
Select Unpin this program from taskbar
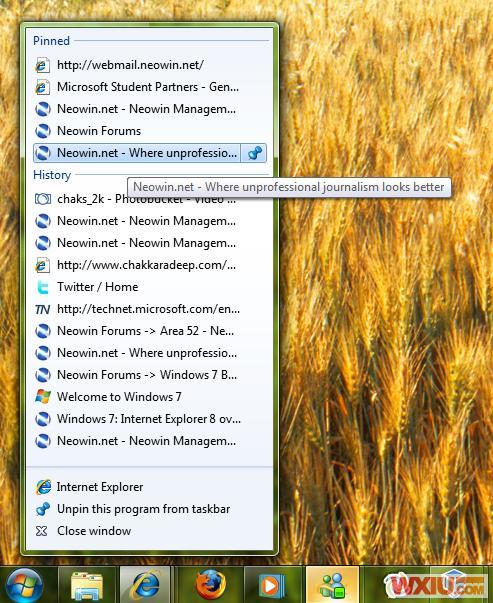click(150, 509)
